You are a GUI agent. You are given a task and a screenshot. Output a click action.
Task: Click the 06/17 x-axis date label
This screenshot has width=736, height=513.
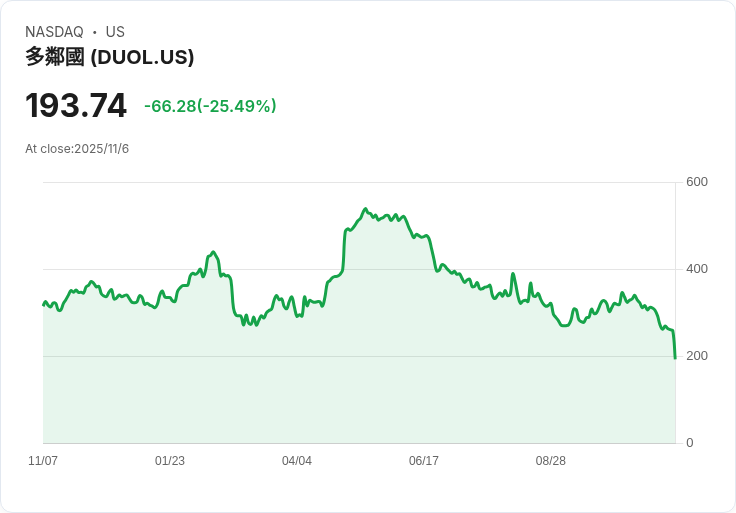pyautogui.click(x=424, y=460)
